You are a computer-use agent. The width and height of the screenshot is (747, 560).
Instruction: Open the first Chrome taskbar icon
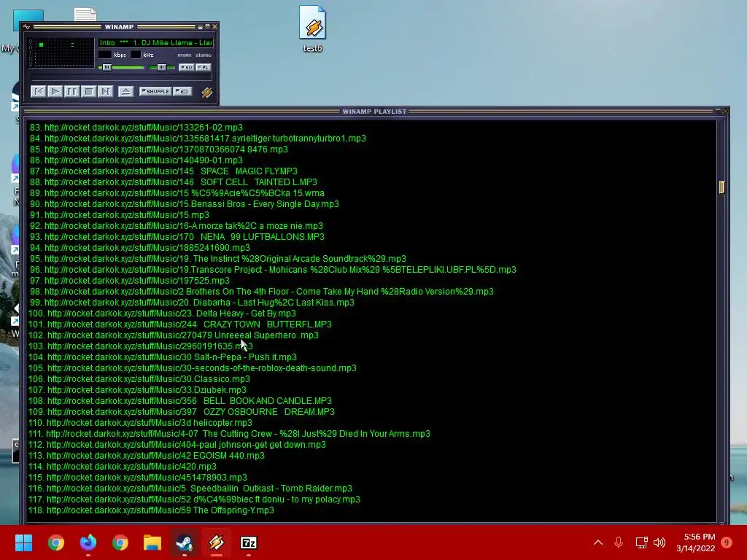point(55,542)
